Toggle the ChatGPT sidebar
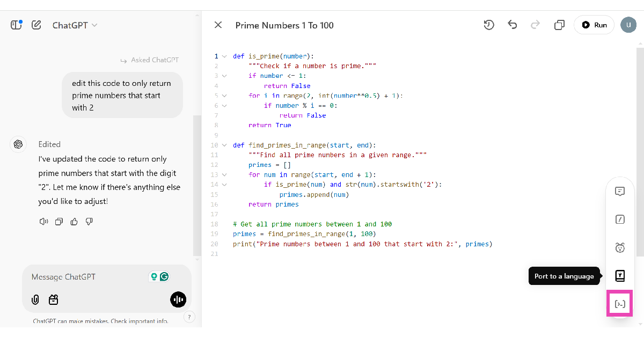The height and width of the screenshot is (337, 644). (16, 25)
